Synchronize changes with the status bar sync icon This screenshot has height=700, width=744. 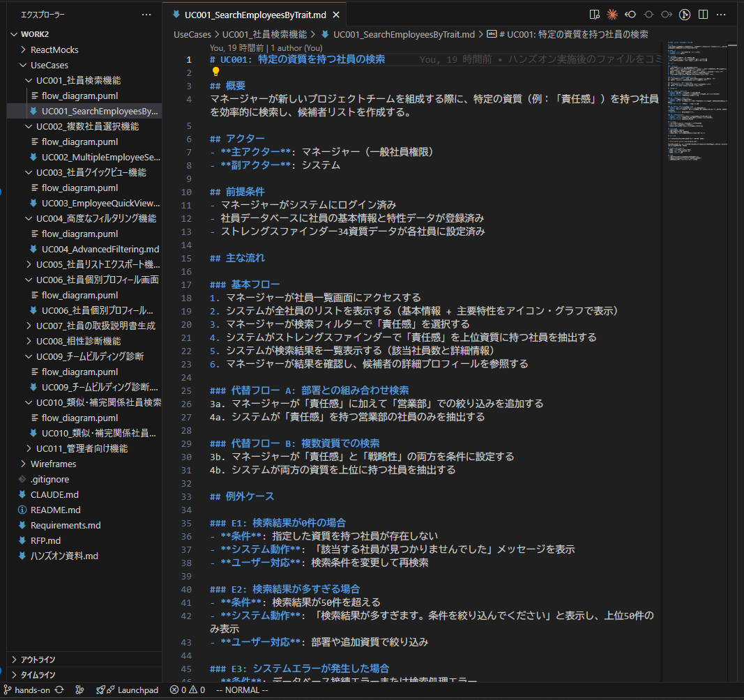coord(59,690)
